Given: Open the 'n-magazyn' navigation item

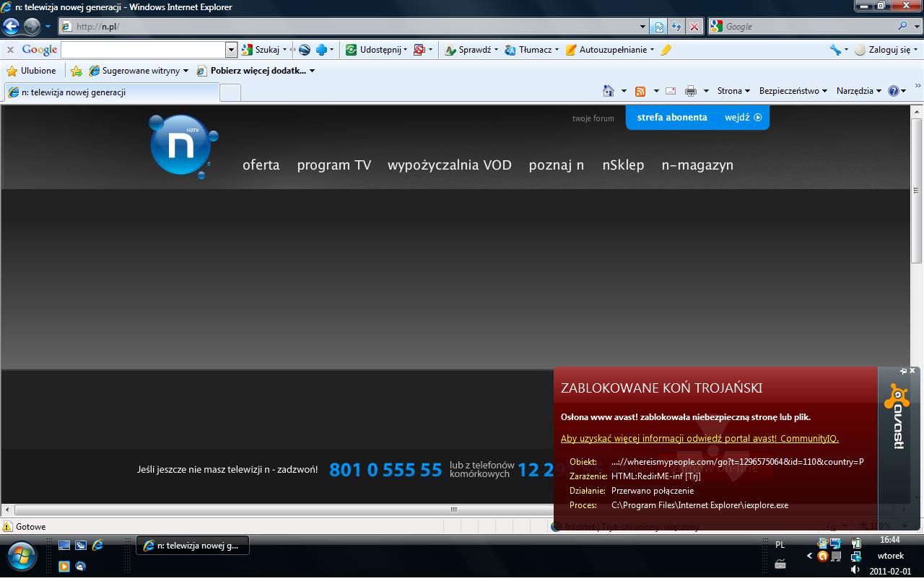Looking at the screenshot, I should [x=697, y=165].
